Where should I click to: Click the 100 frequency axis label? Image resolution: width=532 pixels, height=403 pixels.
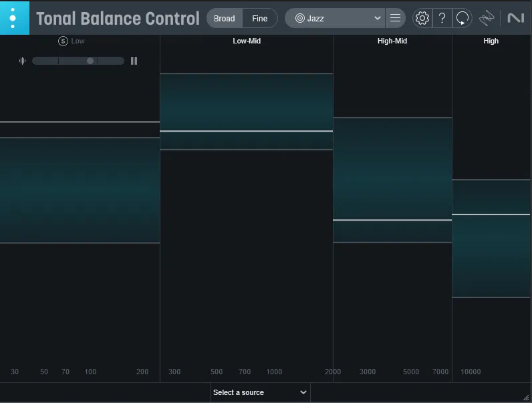click(x=90, y=372)
